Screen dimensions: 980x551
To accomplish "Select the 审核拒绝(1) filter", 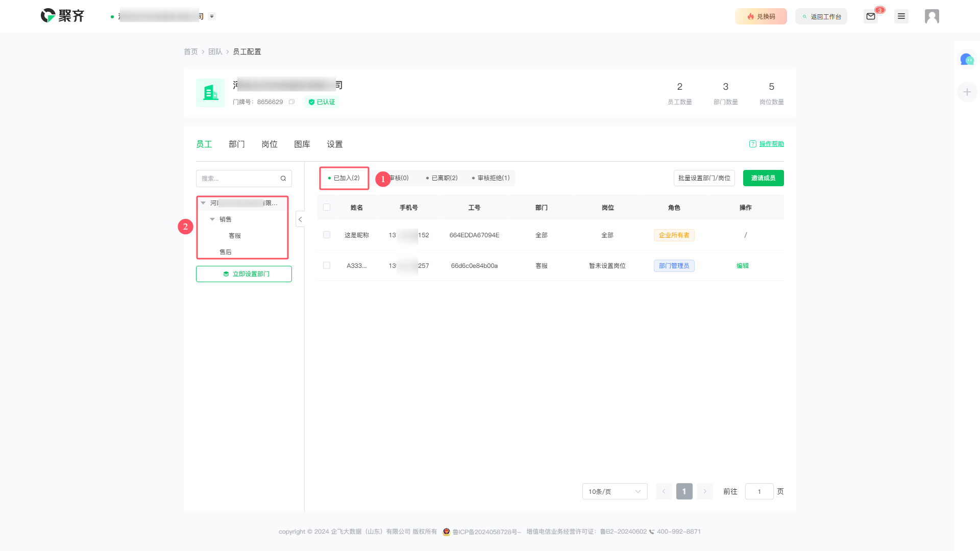I will point(491,178).
